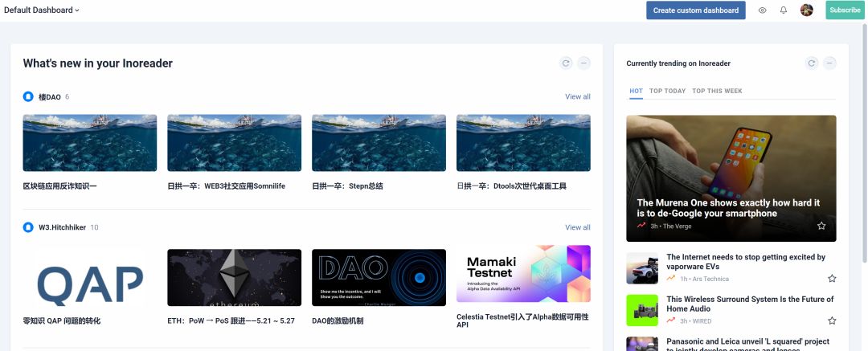Open thumbnail above WEB3社交应用Somnilife
868x351 pixels.
[x=234, y=143]
